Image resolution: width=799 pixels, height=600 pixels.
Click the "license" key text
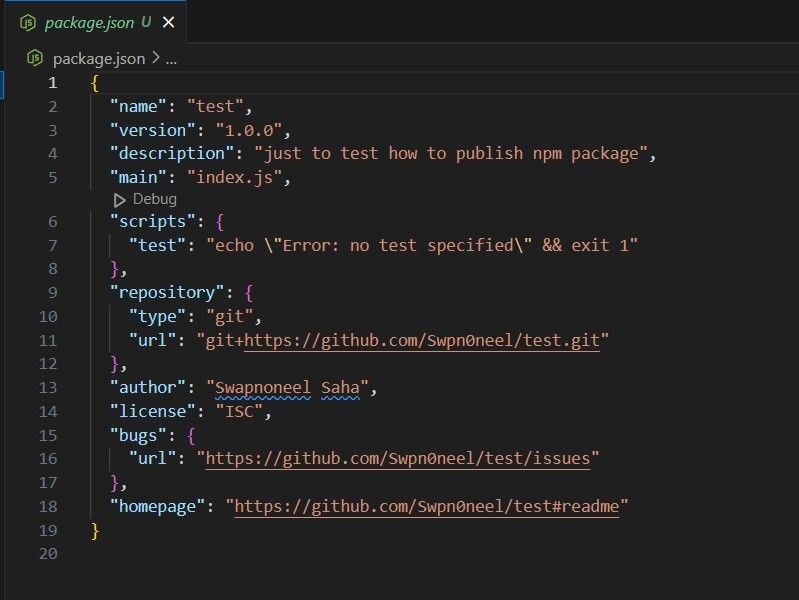click(x=152, y=411)
